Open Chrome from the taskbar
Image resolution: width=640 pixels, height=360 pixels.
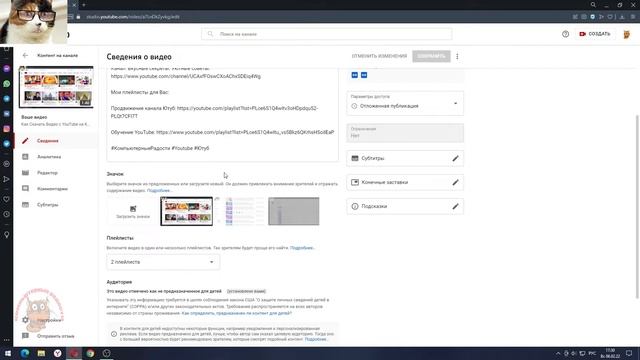click(x=90, y=353)
